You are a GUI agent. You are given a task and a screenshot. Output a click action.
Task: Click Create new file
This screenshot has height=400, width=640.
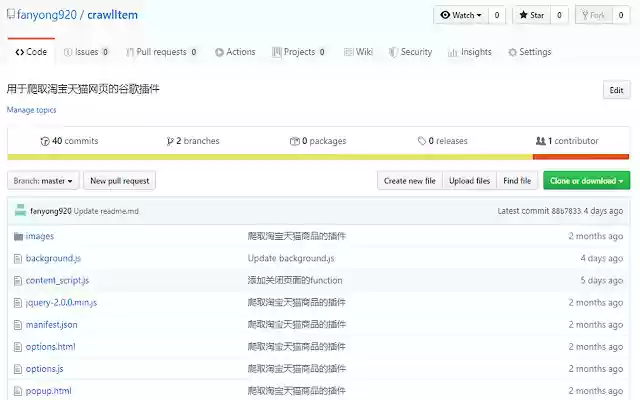[x=410, y=181]
